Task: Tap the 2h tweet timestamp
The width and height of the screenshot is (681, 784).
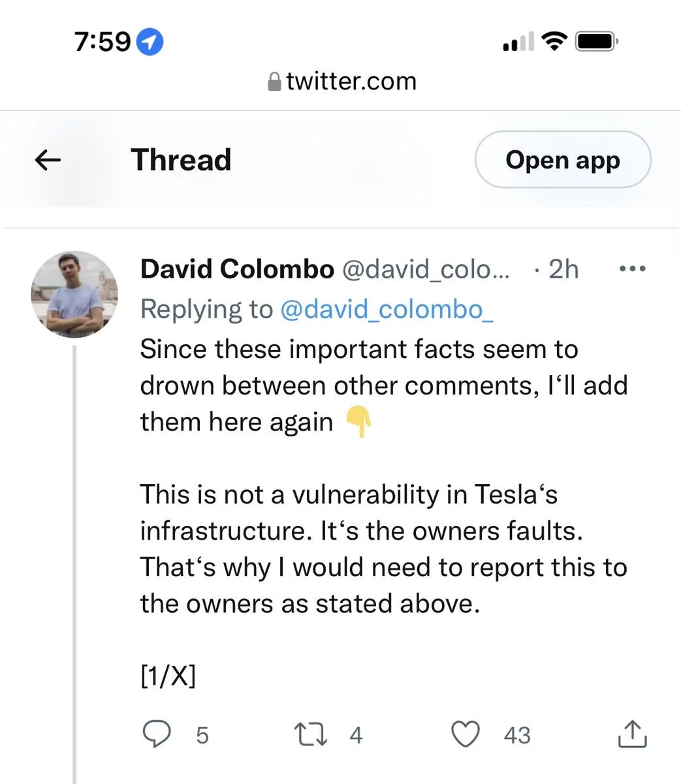Action: pos(563,269)
